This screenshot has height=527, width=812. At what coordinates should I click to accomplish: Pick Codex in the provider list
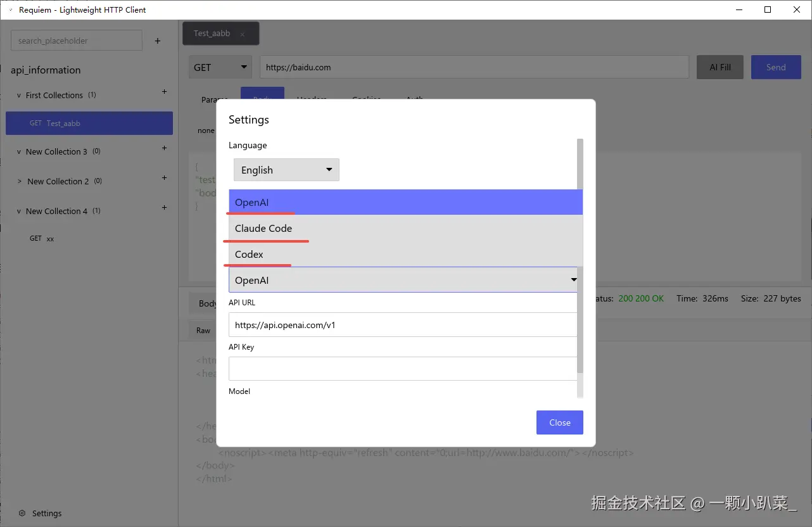[x=405, y=254]
